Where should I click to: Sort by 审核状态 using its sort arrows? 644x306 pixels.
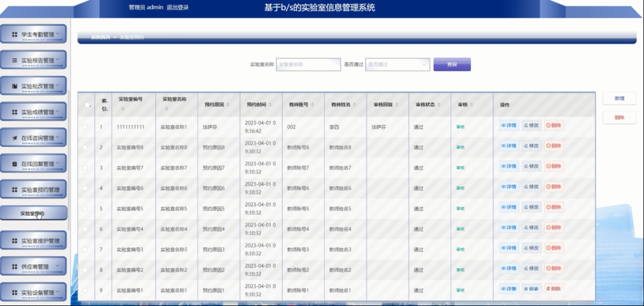point(438,105)
